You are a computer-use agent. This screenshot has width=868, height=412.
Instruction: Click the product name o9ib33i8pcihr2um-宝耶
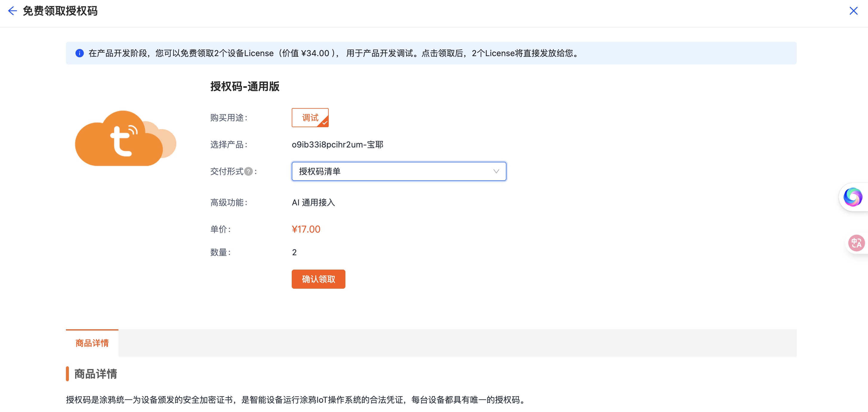tap(337, 144)
